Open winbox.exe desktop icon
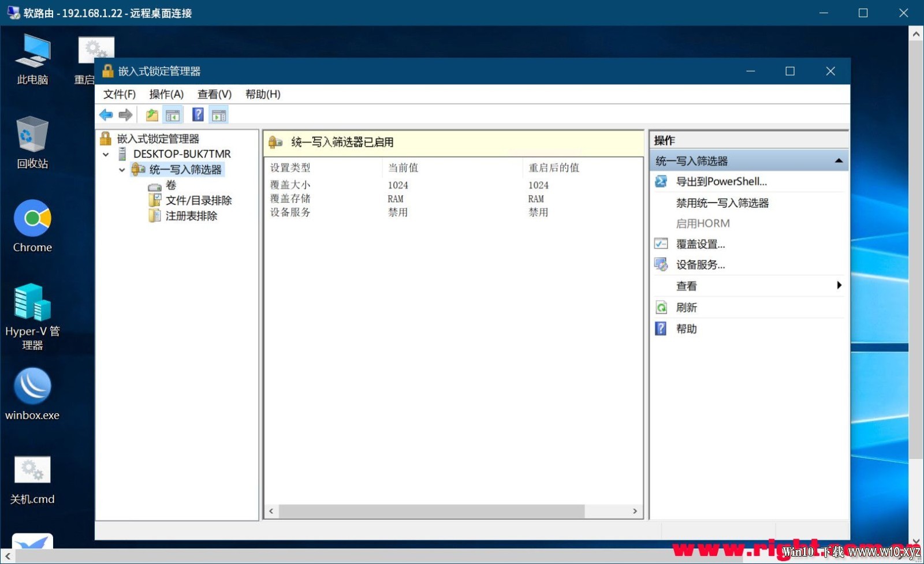924x564 pixels. point(32,394)
